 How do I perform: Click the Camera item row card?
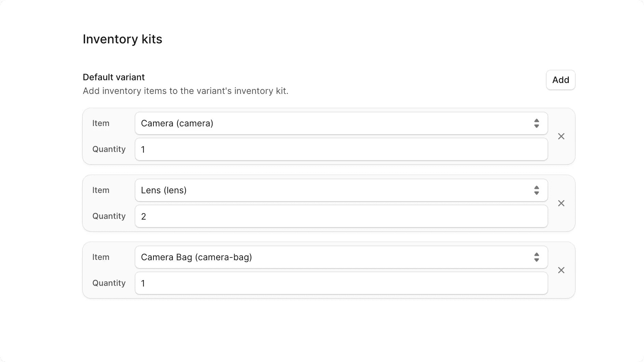coord(328,136)
